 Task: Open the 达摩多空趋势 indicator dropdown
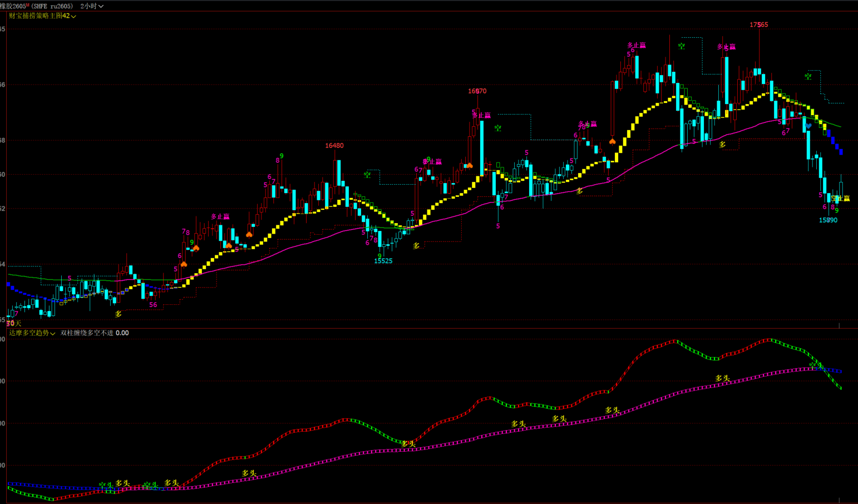[32, 333]
